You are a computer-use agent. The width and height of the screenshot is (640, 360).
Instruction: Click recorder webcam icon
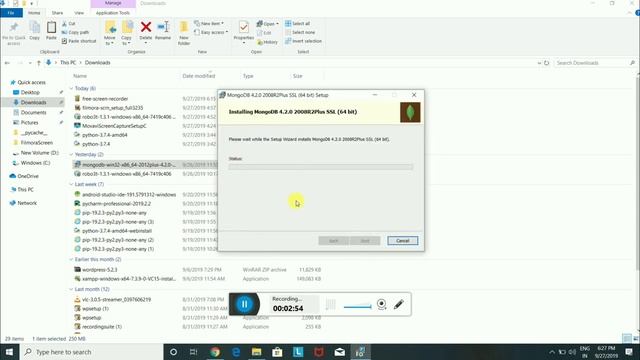[x=381, y=304]
